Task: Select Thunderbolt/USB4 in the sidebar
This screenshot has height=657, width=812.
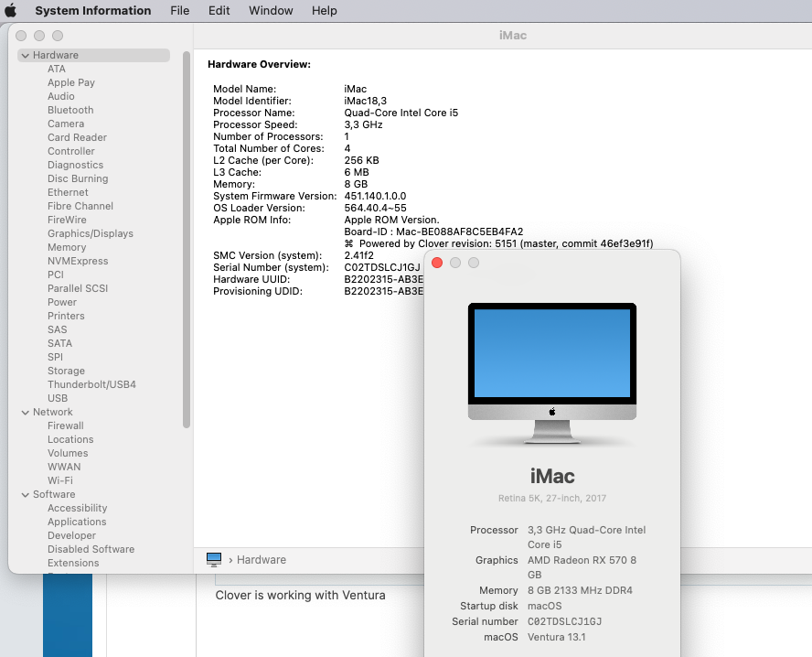Action: coord(91,384)
